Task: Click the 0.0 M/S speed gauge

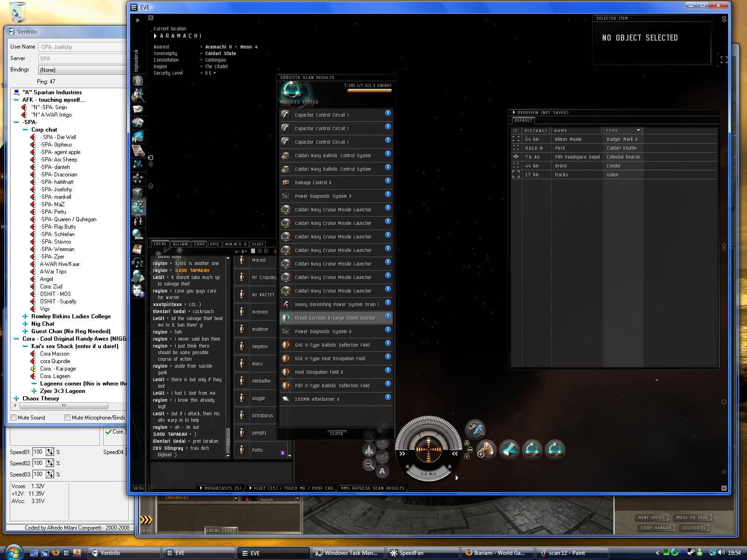Action: click(x=428, y=474)
